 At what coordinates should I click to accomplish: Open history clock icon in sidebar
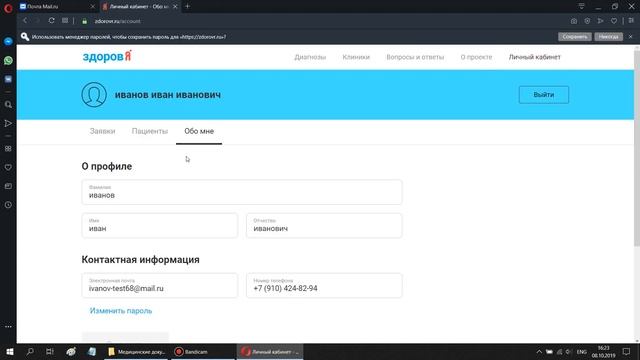8,205
